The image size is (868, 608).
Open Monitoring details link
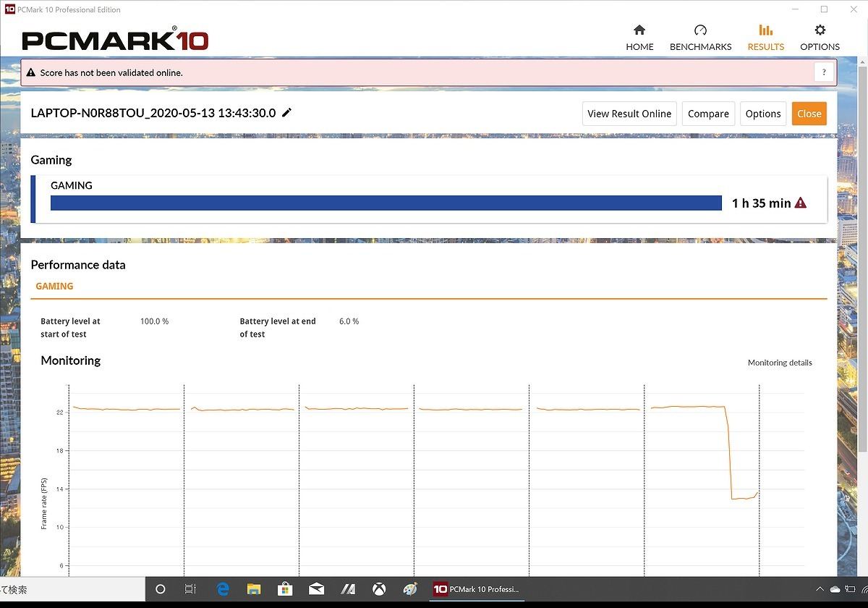pos(780,363)
